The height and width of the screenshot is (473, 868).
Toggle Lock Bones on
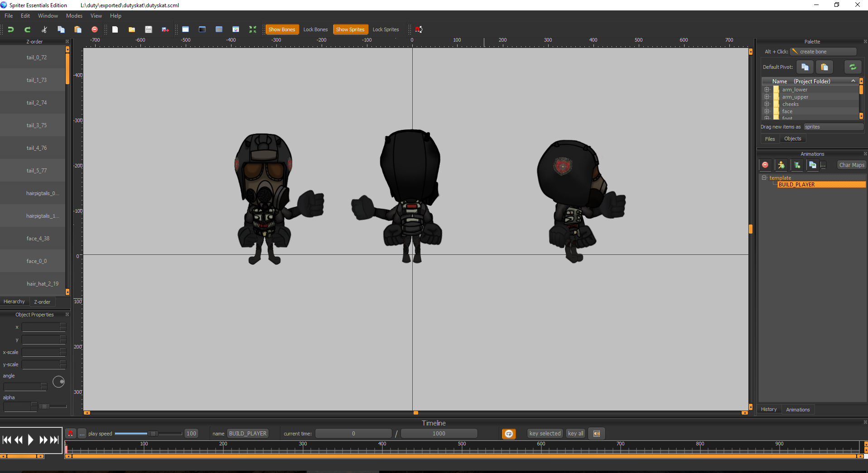(315, 29)
